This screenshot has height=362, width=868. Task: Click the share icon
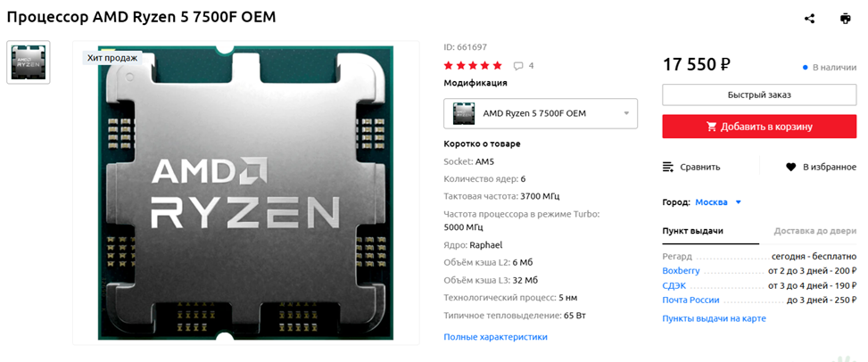(x=809, y=19)
